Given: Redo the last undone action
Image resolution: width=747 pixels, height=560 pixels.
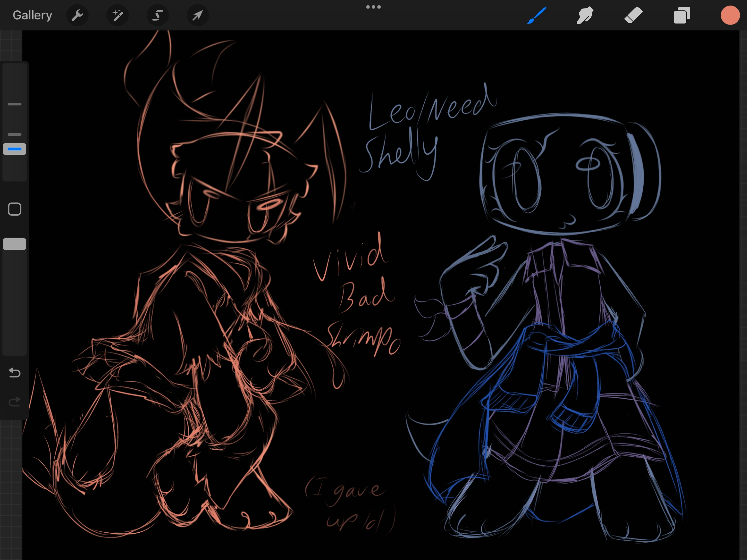Looking at the screenshot, I should point(15,402).
